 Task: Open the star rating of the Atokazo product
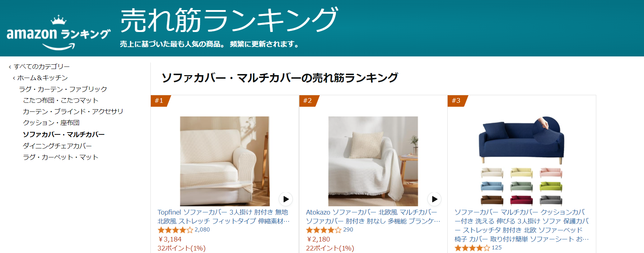(324, 230)
